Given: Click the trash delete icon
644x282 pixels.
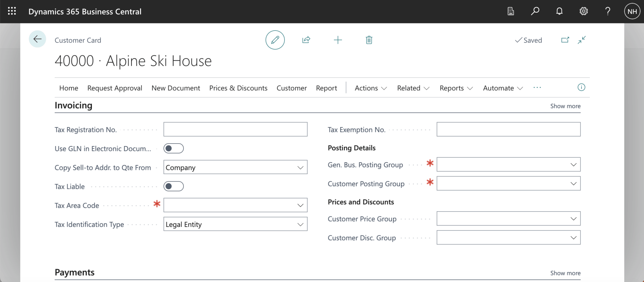Looking at the screenshot, I should point(369,40).
